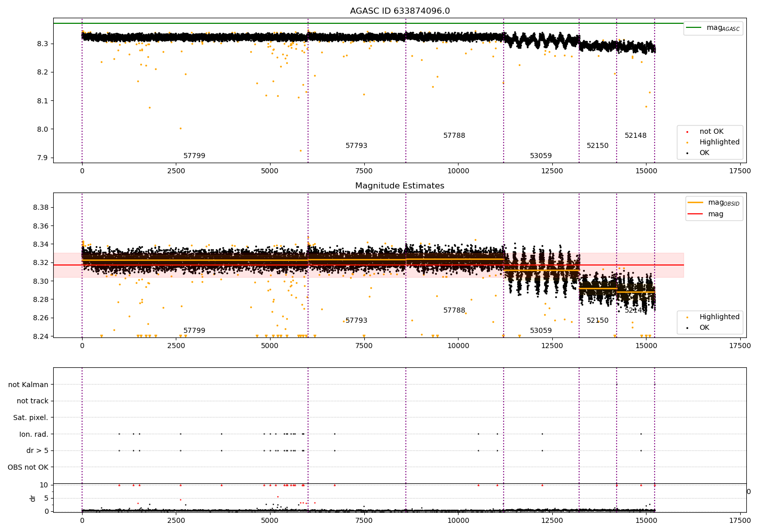The height and width of the screenshot is (532, 760).
Task: Click x-axis tick 17500 under the top plot
Action: (740, 171)
